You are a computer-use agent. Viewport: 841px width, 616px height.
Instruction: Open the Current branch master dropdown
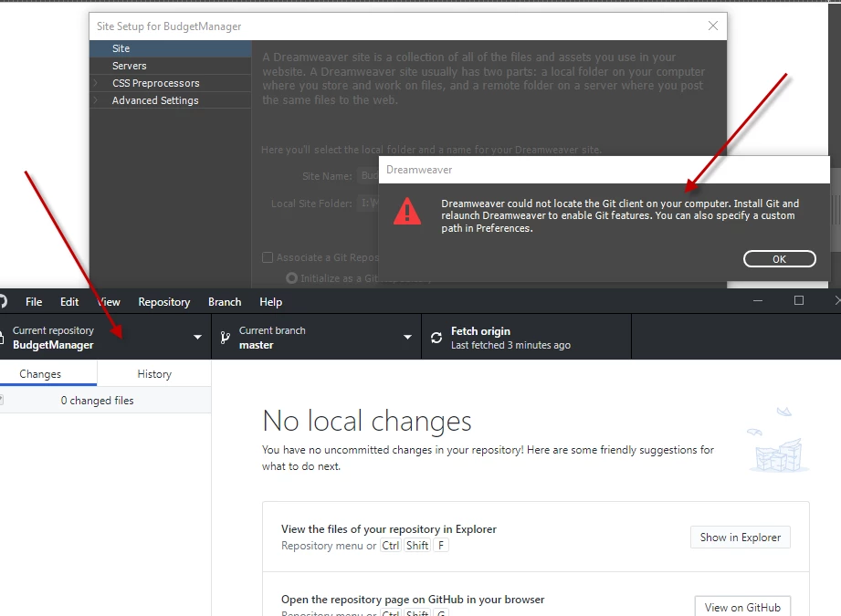click(x=317, y=338)
